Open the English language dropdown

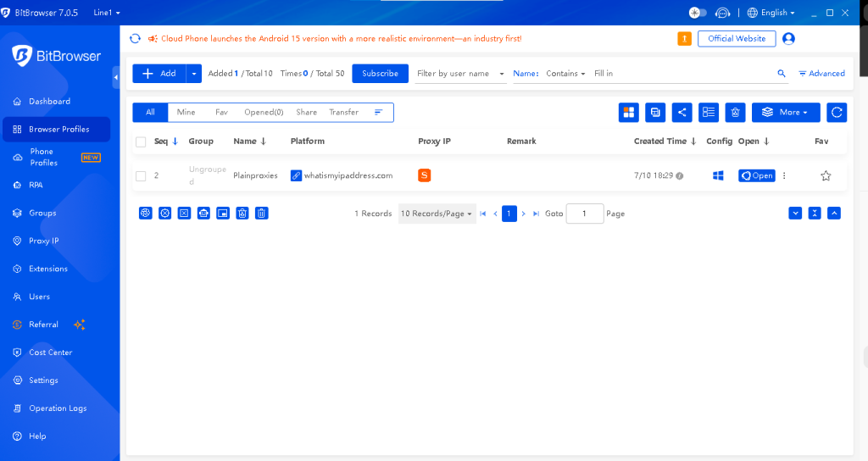point(771,13)
